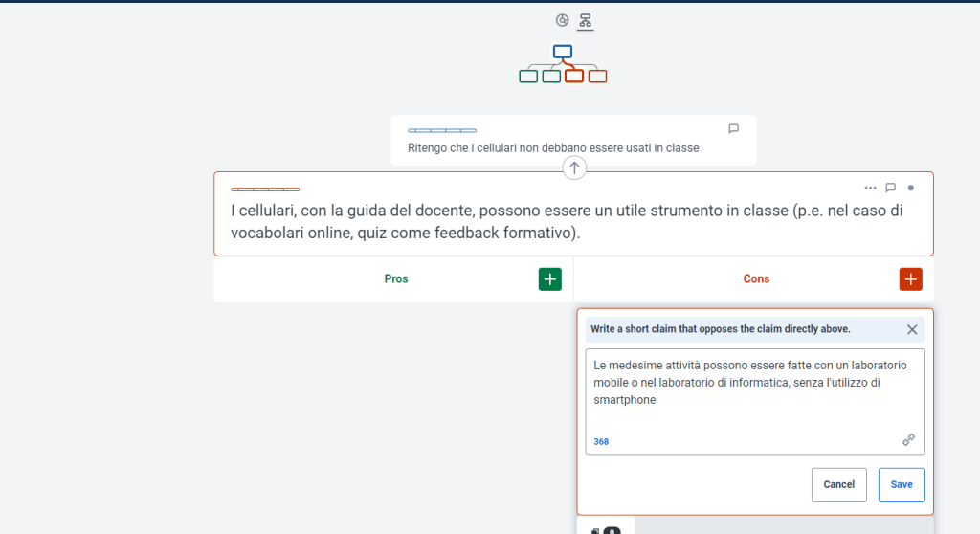Select the tree topology view icon
The width and height of the screenshot is (980, 534).
(x=586, y=20)
